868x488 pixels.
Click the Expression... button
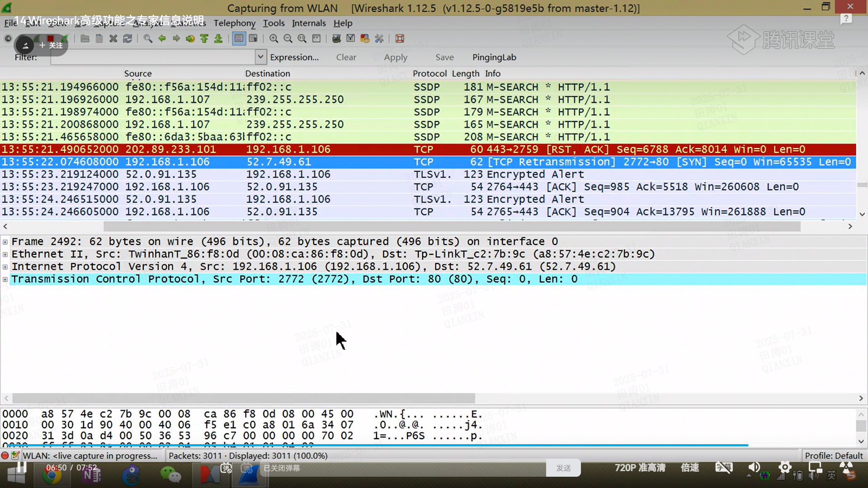tap(294, 57)
